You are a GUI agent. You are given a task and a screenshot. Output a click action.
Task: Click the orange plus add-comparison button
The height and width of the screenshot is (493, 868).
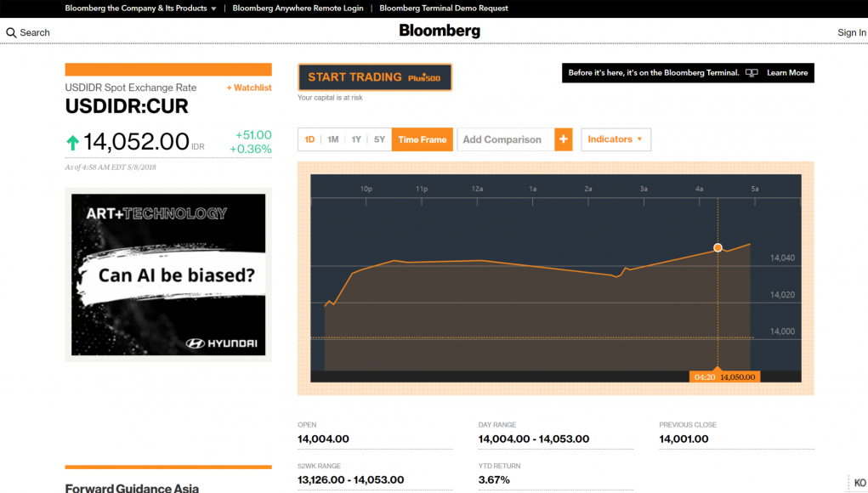[x=563, y=139]
